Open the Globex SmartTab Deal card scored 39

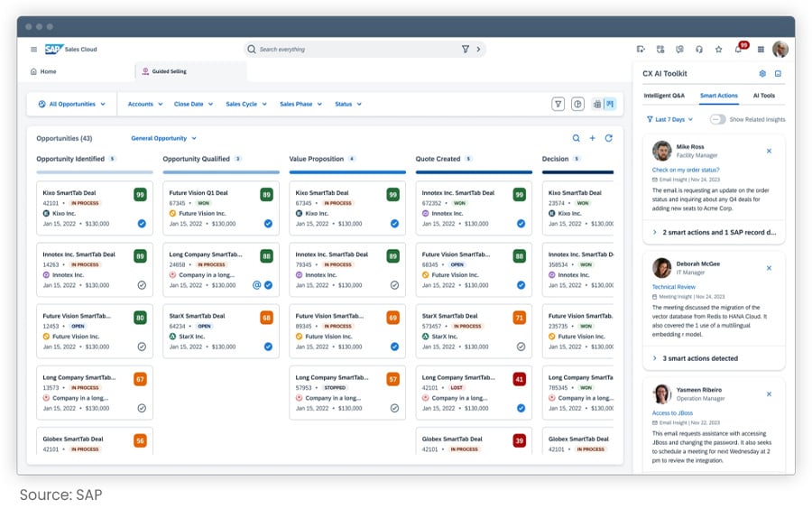pyautogui.click(x=474, y=441)
